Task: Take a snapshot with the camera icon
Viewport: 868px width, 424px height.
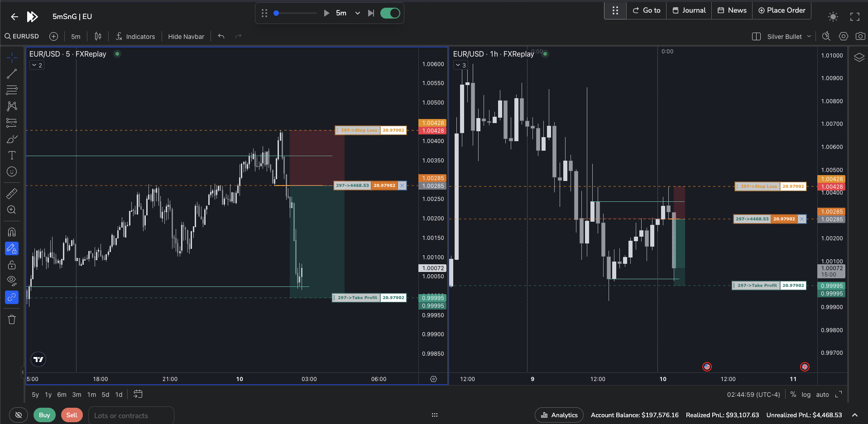Action: click(x=861, y=36)
